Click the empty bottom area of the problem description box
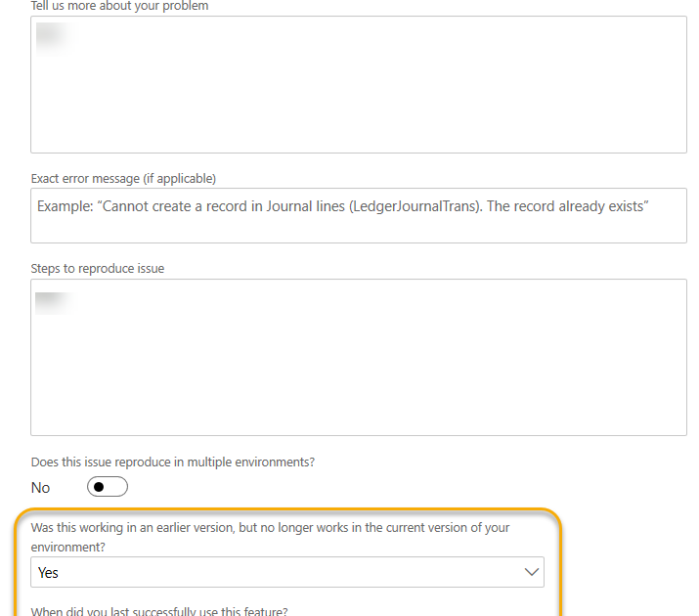Viewport: 699px width, 616px height. pos(358,132)
